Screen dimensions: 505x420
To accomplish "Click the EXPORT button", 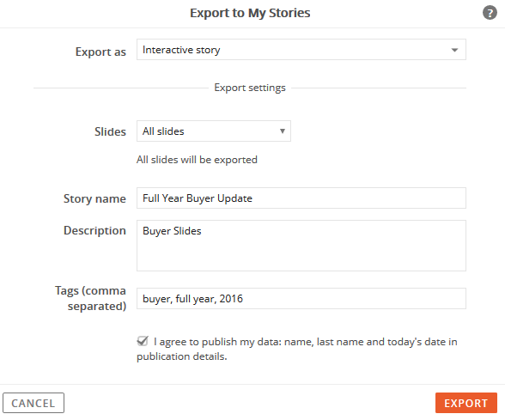I will point(466,403).
